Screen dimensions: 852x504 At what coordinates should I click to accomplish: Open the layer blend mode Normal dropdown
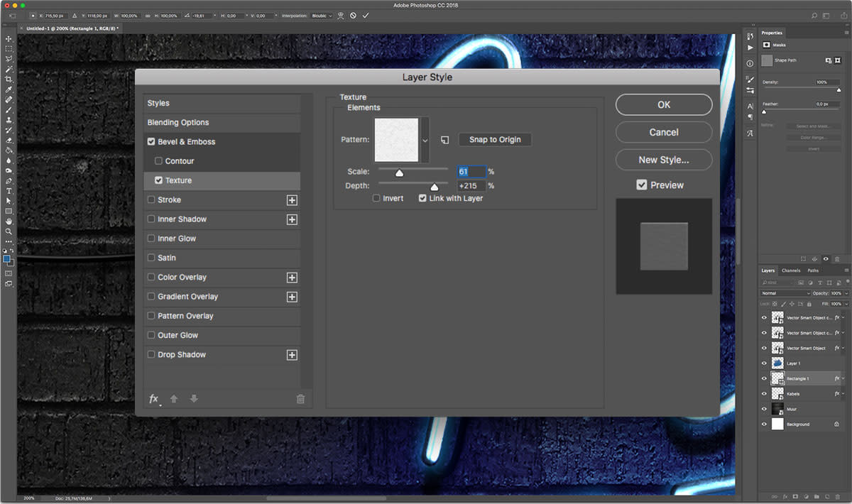[786, 293]
